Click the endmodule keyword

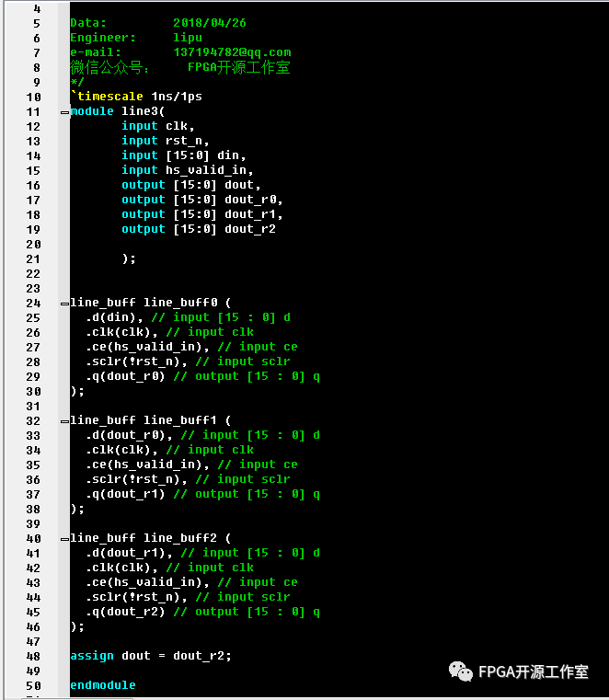pyautogui.click(x=103, y=685)
